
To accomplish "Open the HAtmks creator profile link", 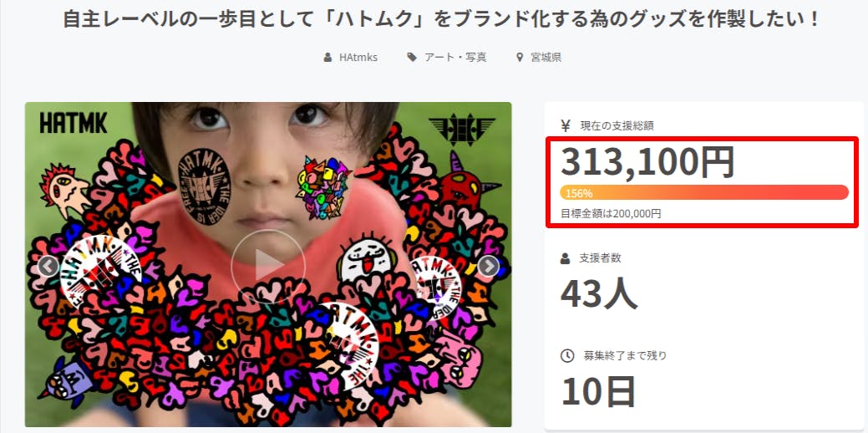I will tap(358, 57).
